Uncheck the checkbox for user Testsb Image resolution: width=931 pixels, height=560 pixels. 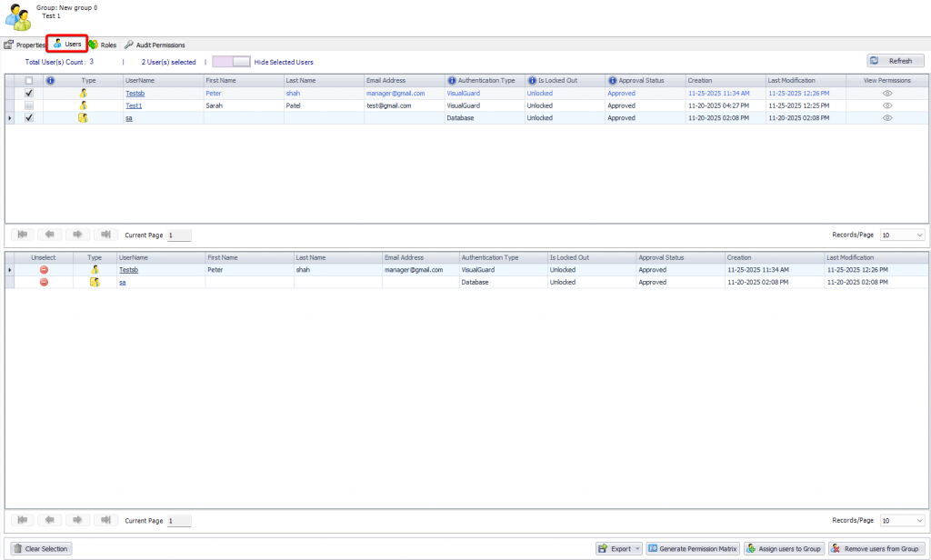pyautogui.click(x=29, y=93)
